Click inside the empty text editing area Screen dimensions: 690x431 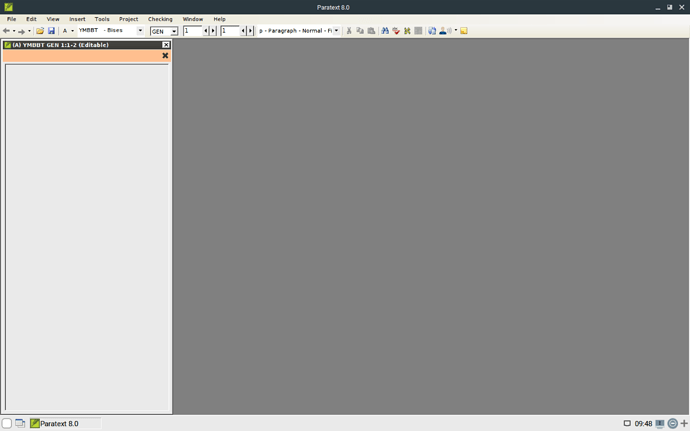87,238
